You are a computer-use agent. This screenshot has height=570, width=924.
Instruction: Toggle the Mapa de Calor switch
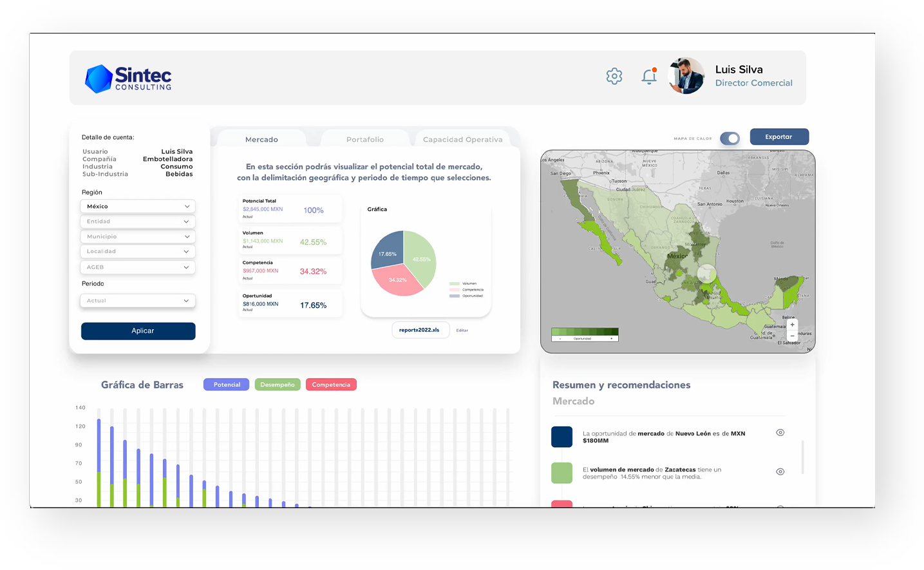730,138
